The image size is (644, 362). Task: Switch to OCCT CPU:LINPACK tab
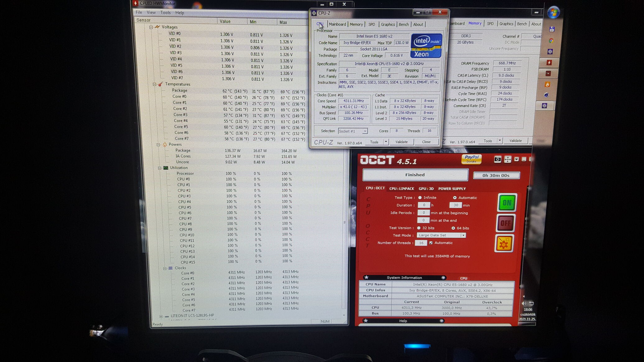[401, 189]
